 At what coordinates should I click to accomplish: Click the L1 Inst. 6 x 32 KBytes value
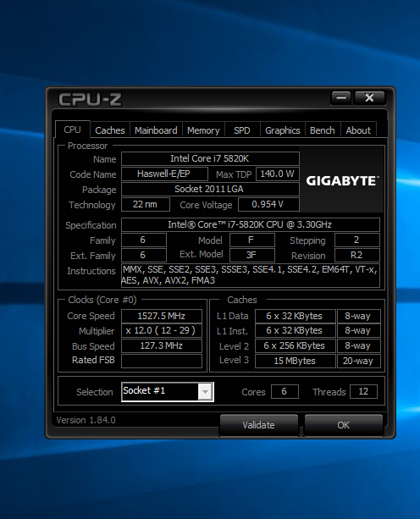[295, 331]
